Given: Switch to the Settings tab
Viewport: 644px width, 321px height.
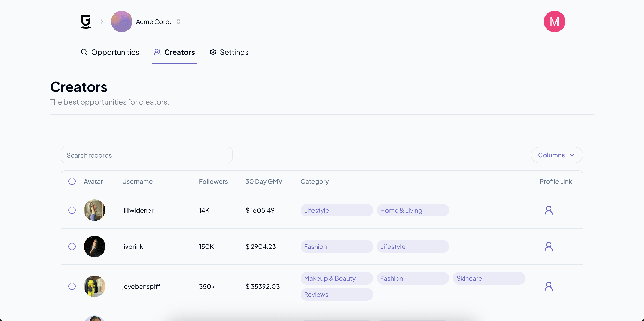Looking at the screenshot, I should (x=229, y=52).
